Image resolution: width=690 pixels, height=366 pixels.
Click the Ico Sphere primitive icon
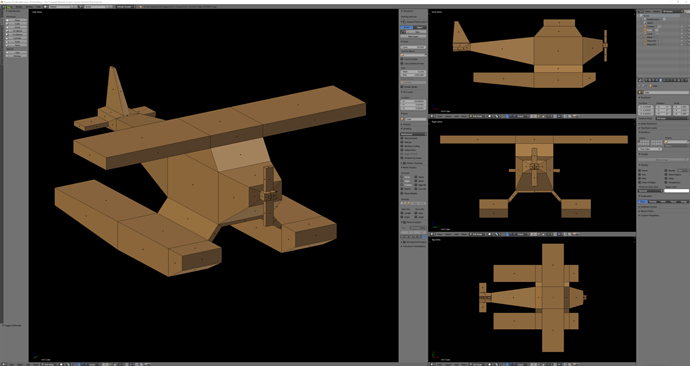(x=7, y=35)
